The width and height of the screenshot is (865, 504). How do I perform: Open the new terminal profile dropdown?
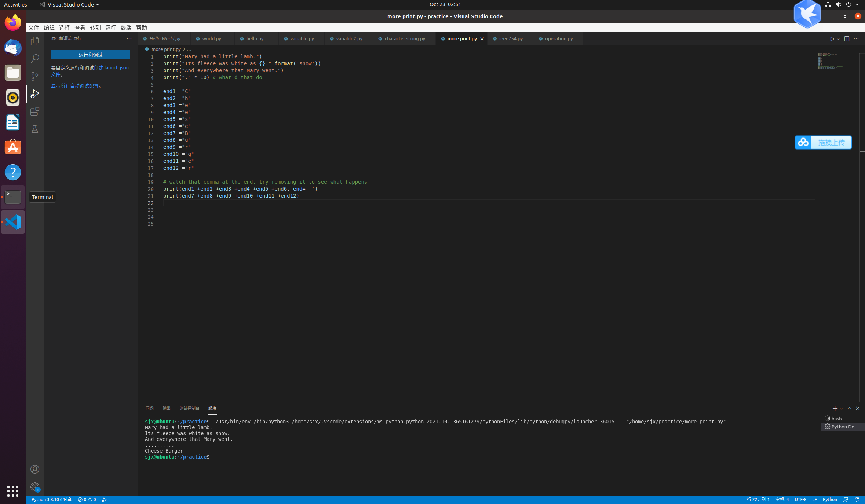[x=841, y=409]
